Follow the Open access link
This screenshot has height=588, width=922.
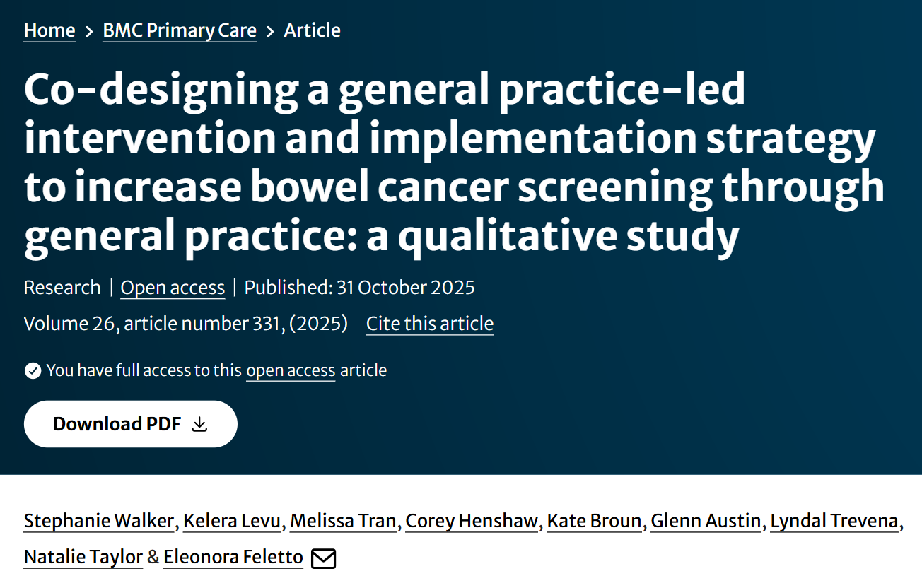[173, 288]
